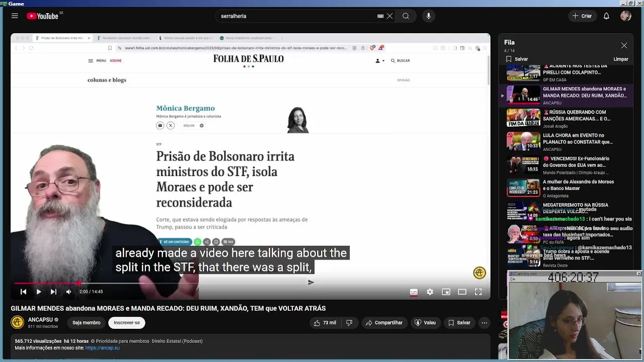Open the ANCAPSU channel avatar
Viewport: 644px width, 362px height.
pyautogui.click(x=18, y=322)
